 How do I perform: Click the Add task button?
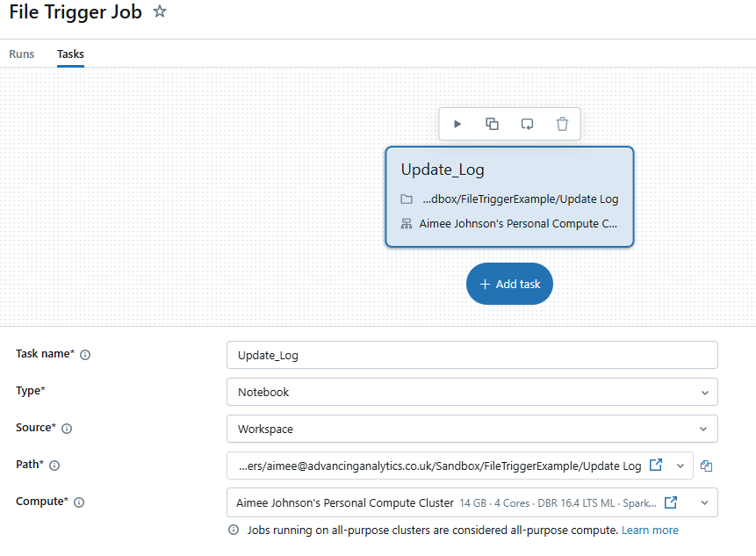click(x=509, y=284)
